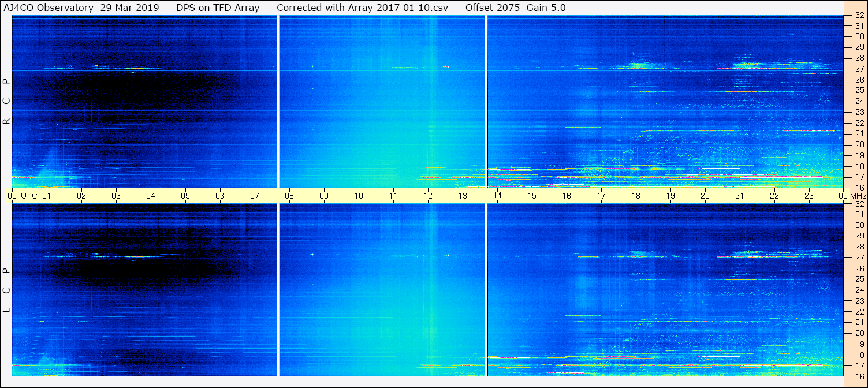The image size is (868, 388).
Task: Click the "R C P" polarization label
Action: click(6, 101)
